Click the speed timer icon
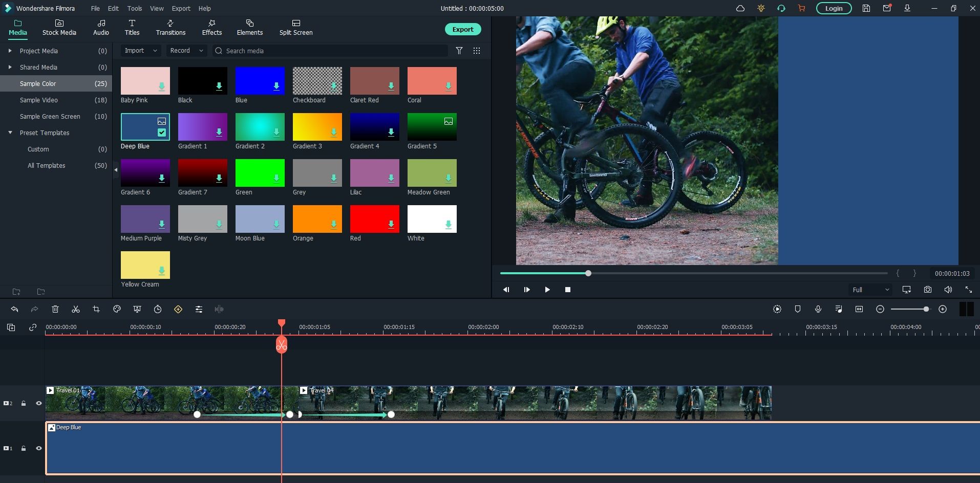Viewport: 980px width, 483px height. 158,309
